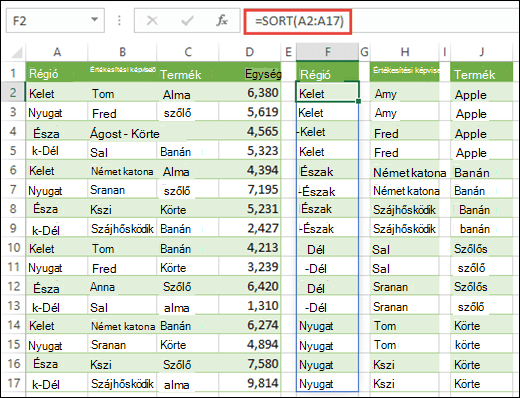Open the Name Box dropdown arrow
The height and width of the screenshot is (398, 520).
click(x=95, y=20)
